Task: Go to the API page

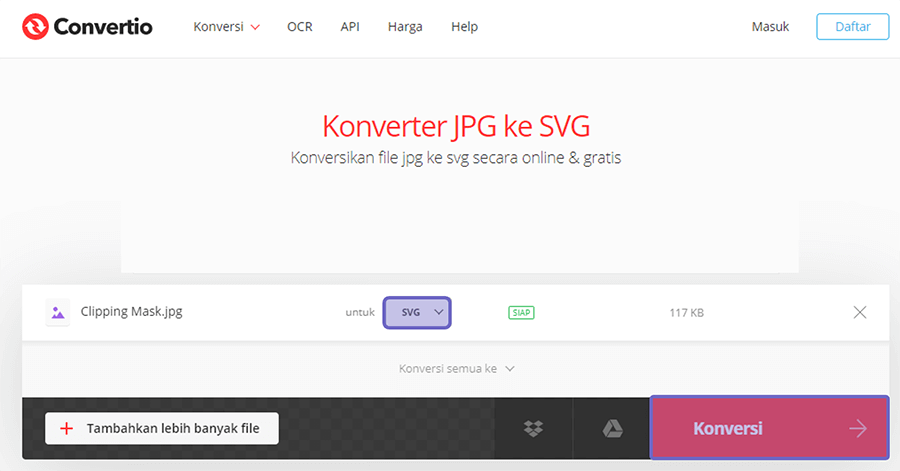Action: click(350, 26)
